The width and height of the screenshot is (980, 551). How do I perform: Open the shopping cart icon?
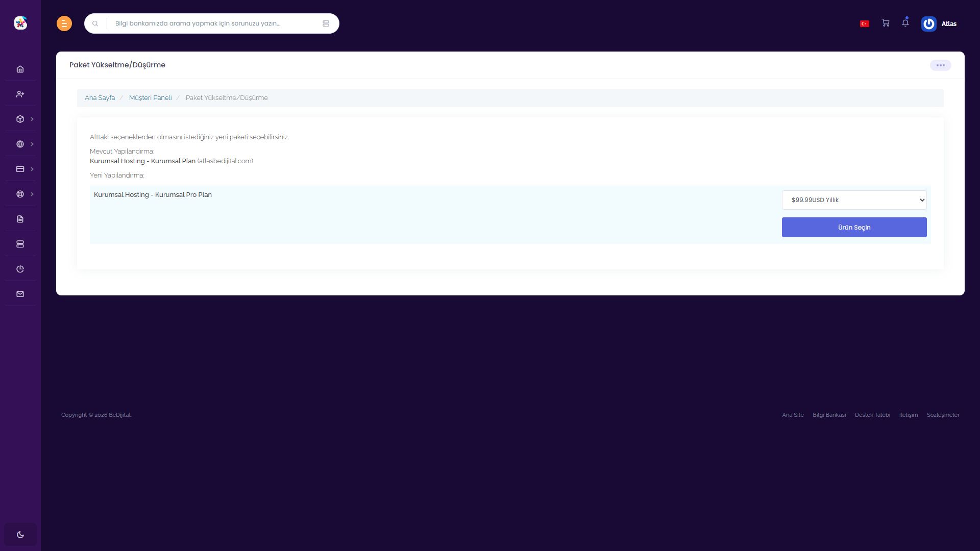[x=886, y=23]
